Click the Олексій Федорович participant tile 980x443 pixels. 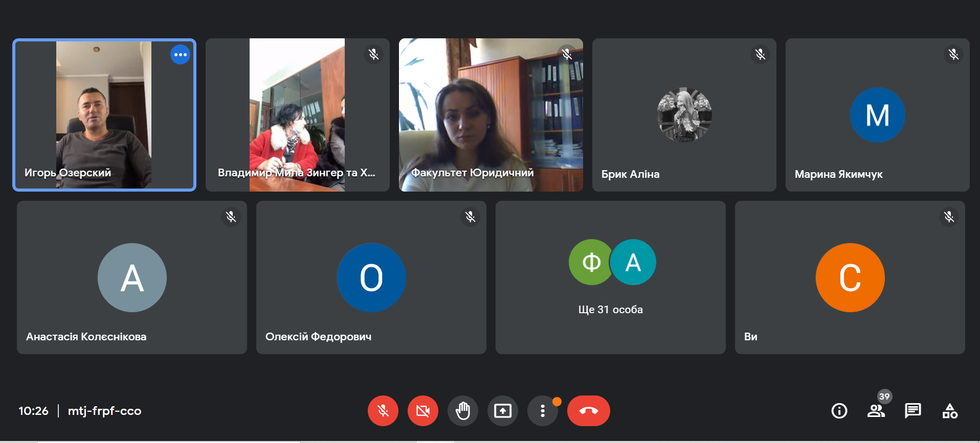click(x=371, y=277)
